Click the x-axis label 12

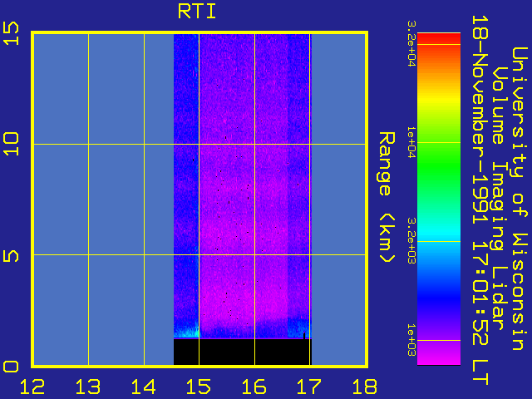click(x=32, y=387)
